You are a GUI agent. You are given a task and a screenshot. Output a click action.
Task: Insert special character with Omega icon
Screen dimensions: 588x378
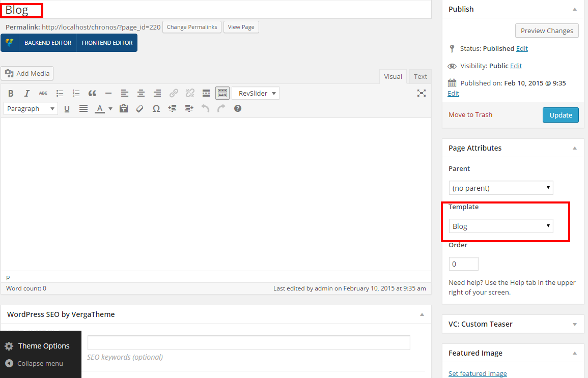(156, 109)
